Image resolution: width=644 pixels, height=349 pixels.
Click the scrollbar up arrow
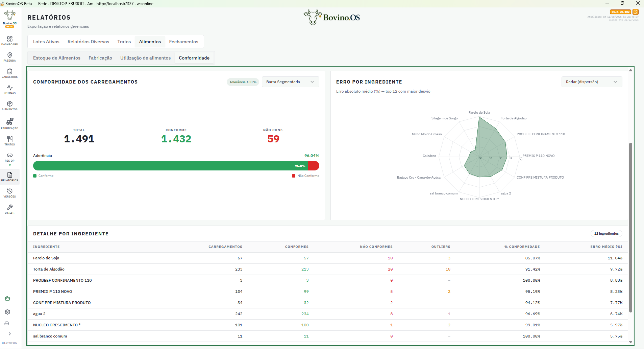630,70
